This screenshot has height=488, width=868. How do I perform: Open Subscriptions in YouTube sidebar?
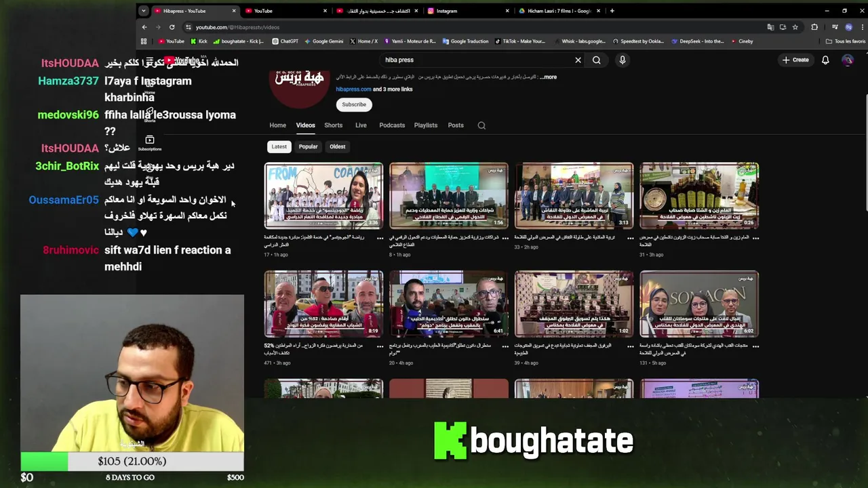click(x=150, y=143)
